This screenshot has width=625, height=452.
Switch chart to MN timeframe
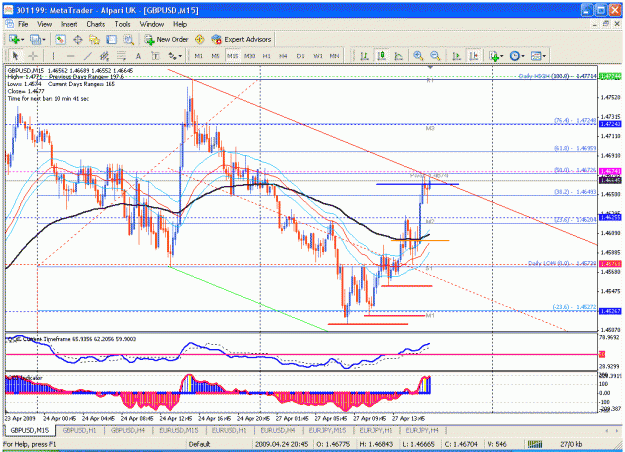(x=334, y=56)
